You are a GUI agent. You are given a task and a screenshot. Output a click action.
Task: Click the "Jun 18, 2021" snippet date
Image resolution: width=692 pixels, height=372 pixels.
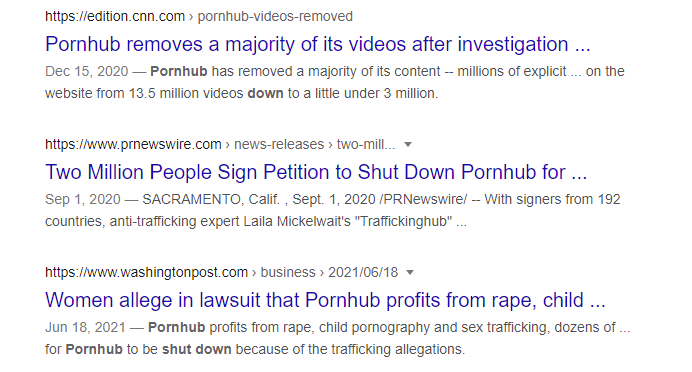[85, 327]
